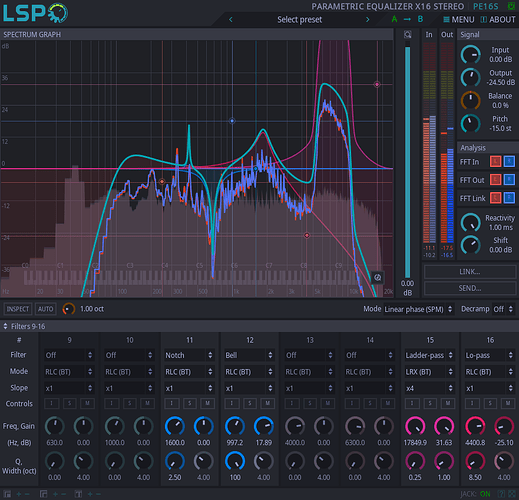The width and height of the screenshot is (519, 500).
Task: Click the PE16S plugin label
Action: point(486,6)
